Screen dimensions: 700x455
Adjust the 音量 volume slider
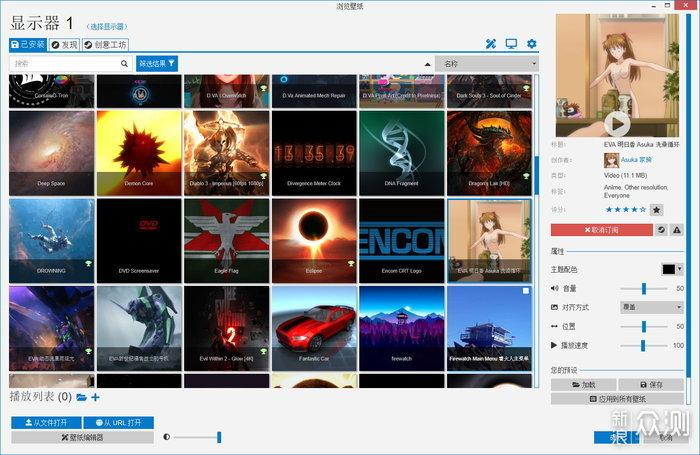tap(644, 288)
